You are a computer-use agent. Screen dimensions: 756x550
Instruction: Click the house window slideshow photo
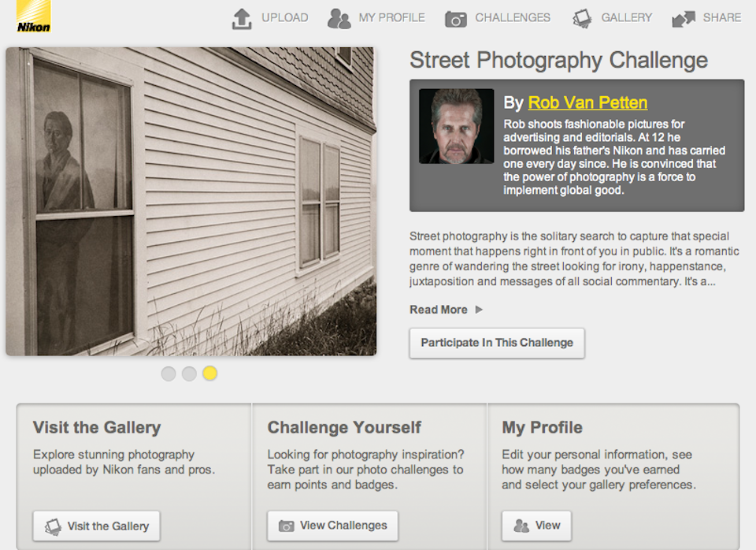[x=191, y=201]
